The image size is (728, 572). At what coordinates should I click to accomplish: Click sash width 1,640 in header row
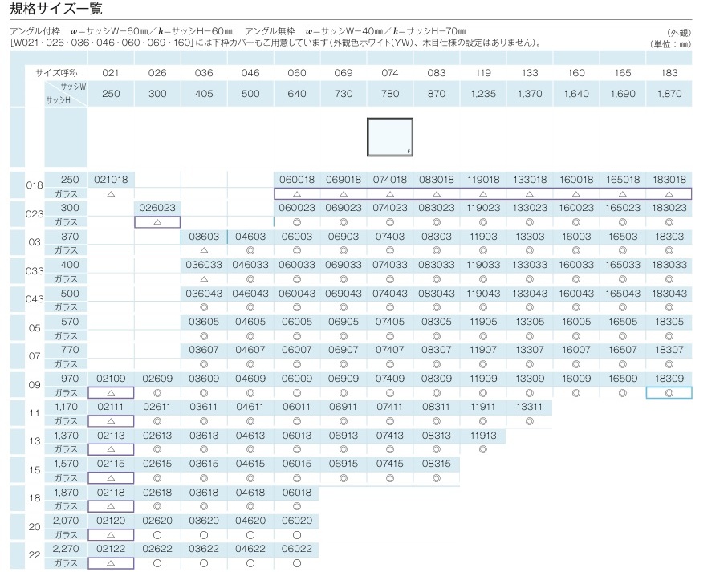575,95
